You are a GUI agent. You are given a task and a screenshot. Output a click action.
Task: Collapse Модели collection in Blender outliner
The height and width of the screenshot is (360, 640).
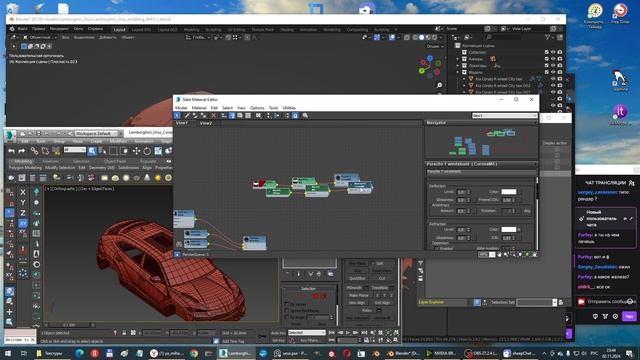[458, 72]
